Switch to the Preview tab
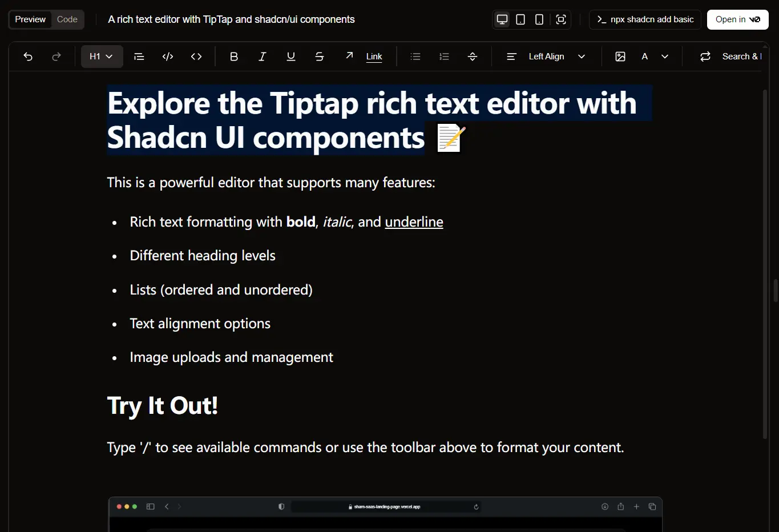This screenshot has height=532, width=779. coord(30,19)
